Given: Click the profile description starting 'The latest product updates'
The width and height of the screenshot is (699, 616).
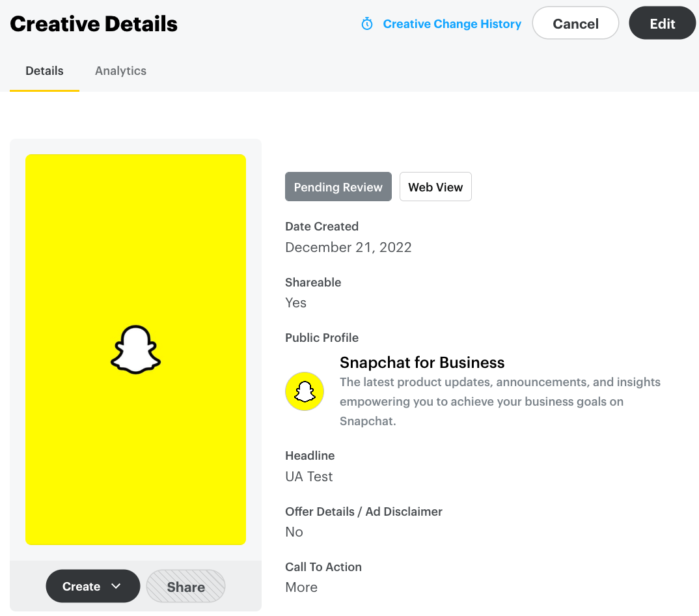Looking at the screenshot, I should (500, 402).
